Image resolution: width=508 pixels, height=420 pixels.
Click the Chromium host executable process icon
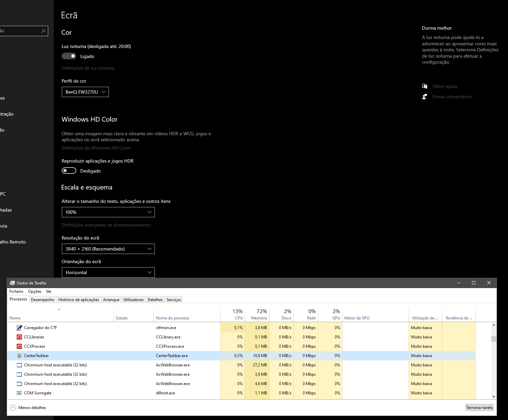19,365
